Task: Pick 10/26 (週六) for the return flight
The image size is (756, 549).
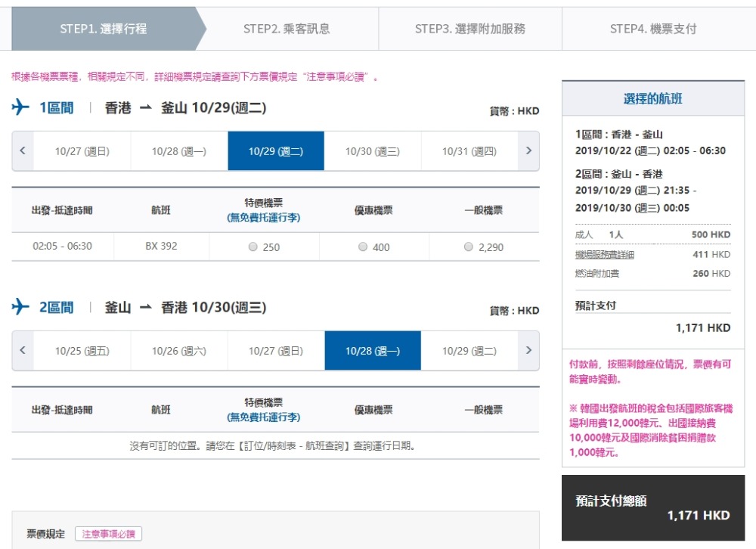Action: pos(179,351)
